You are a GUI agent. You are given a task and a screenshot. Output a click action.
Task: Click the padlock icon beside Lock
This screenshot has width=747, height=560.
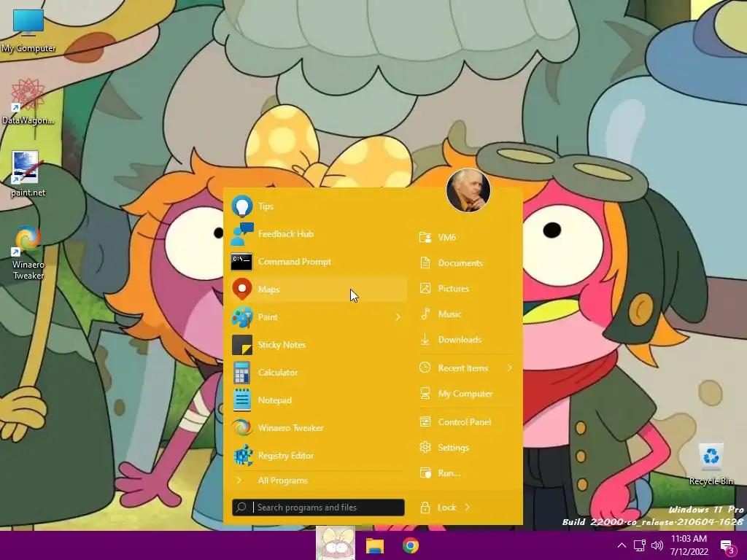(x=425, y=507)
